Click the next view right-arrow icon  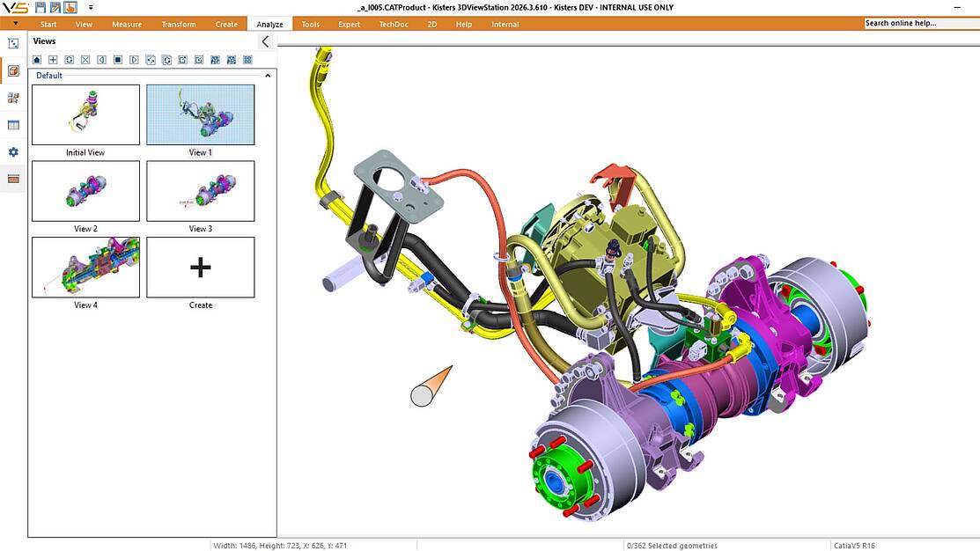point(135,60)
